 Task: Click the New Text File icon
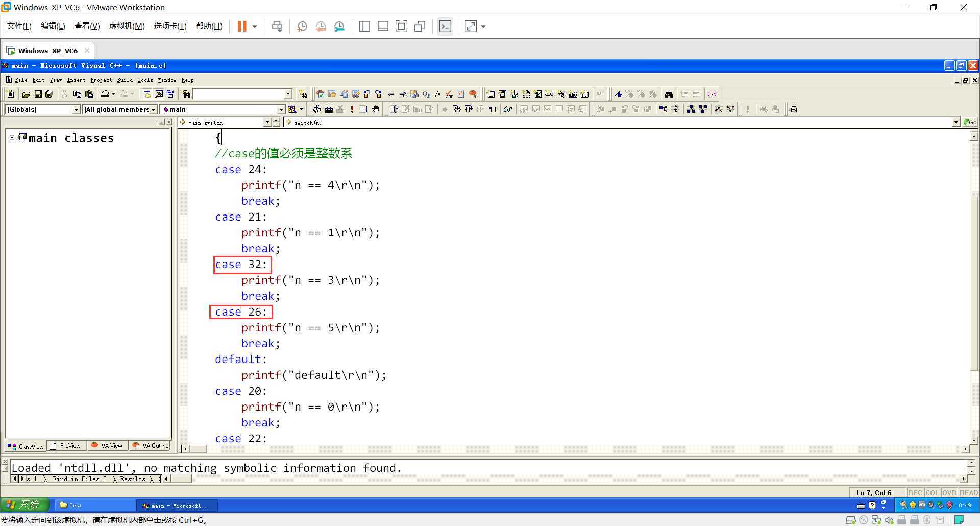click(x=11, y=94)
